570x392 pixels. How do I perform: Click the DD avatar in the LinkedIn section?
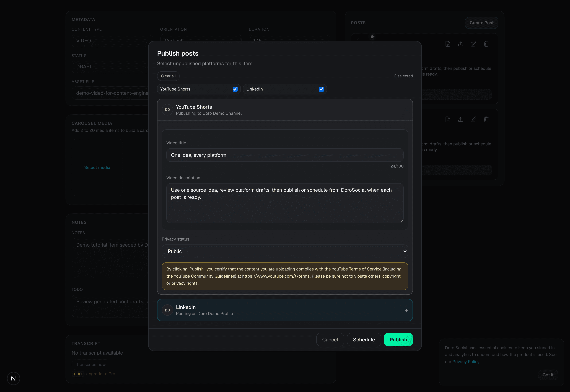pyautogui.click(x=167, y=310)
